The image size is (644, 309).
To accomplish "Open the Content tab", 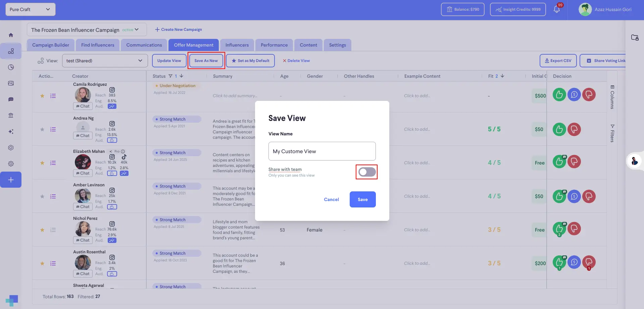I will (308, 45).
